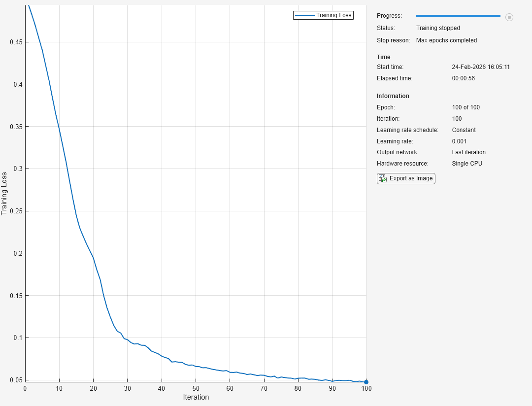Click the Export as Image button
Screen dimensions: 532x406
(406, 178)
